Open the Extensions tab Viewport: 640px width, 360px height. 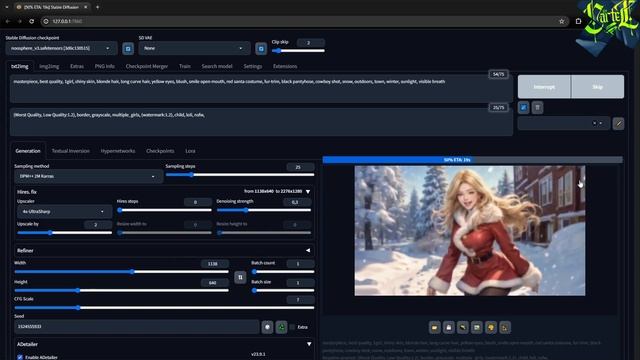point(285,66)
